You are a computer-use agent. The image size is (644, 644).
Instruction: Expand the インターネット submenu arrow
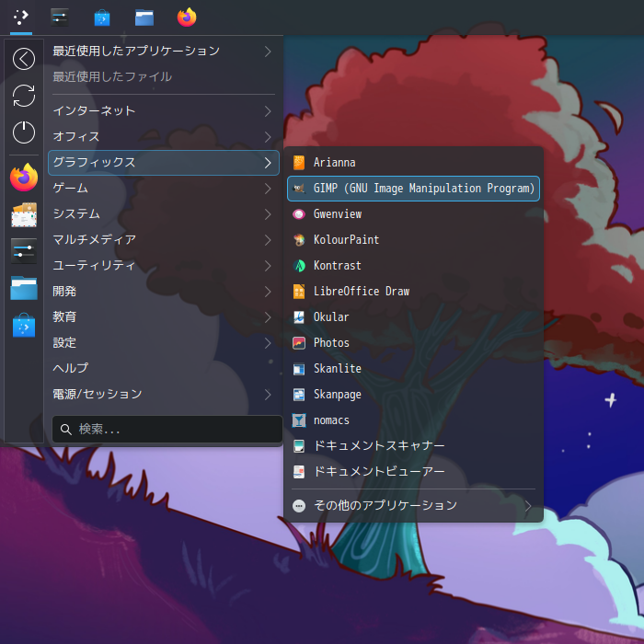(268, 111)
